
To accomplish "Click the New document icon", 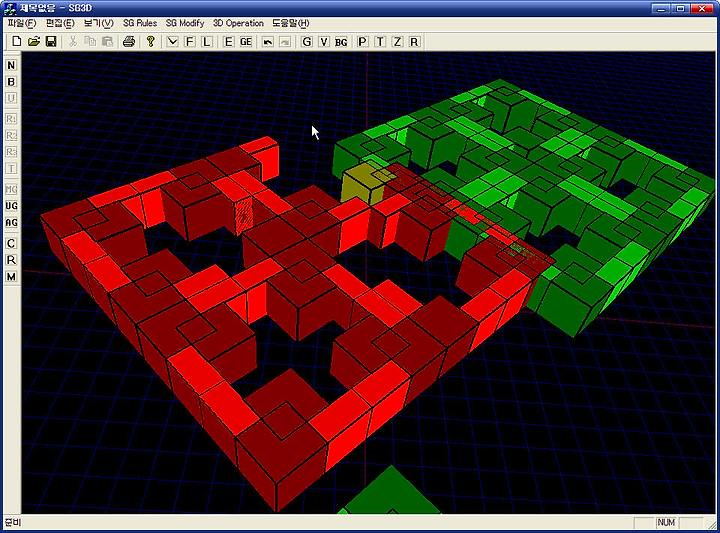I will point(17,41).
